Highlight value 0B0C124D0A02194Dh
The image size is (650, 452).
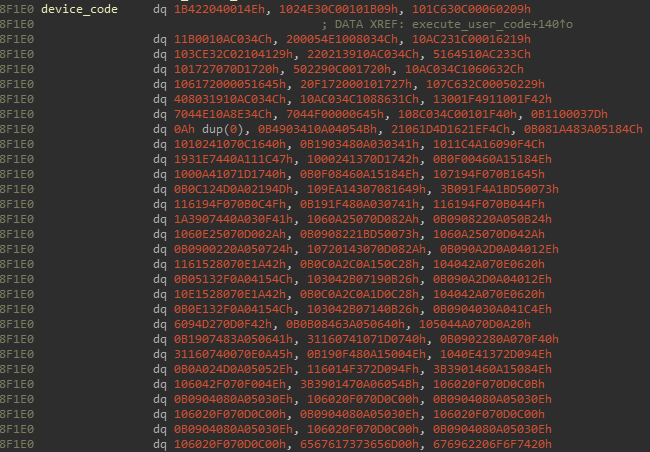[x=233, y=189]
